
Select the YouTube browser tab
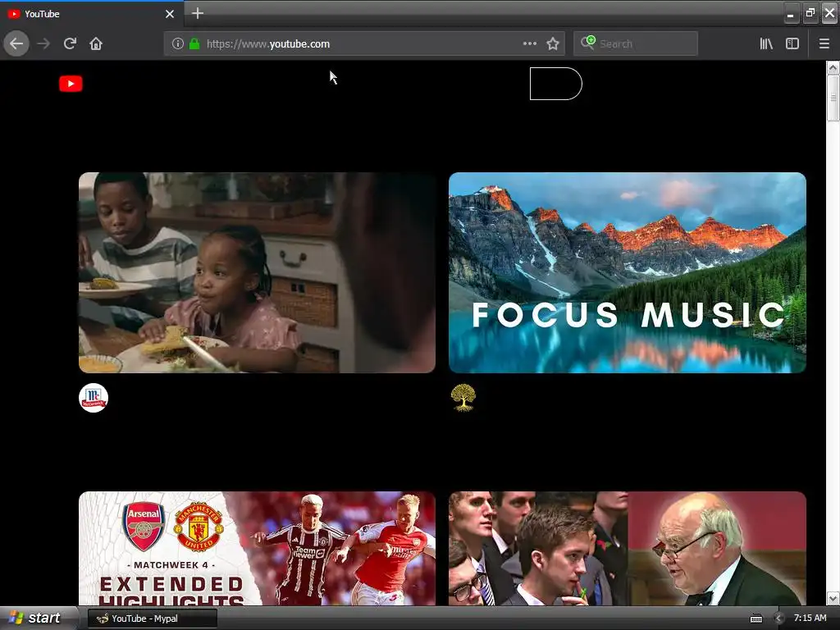92,14
